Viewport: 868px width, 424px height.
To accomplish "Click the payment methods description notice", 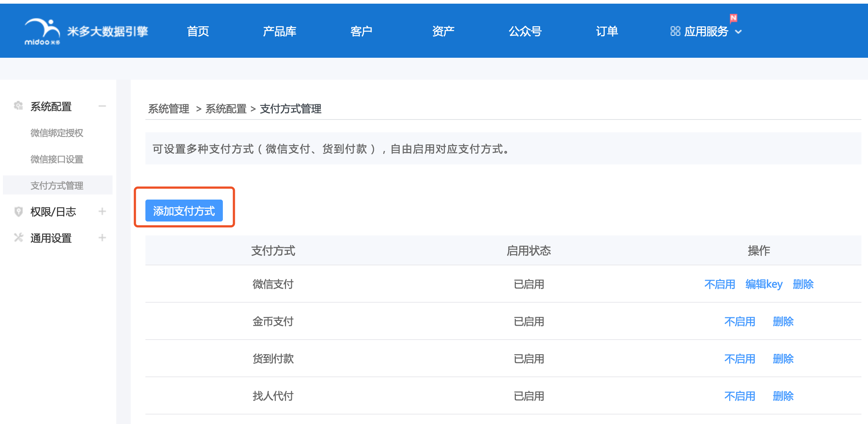I will (503, 148).
